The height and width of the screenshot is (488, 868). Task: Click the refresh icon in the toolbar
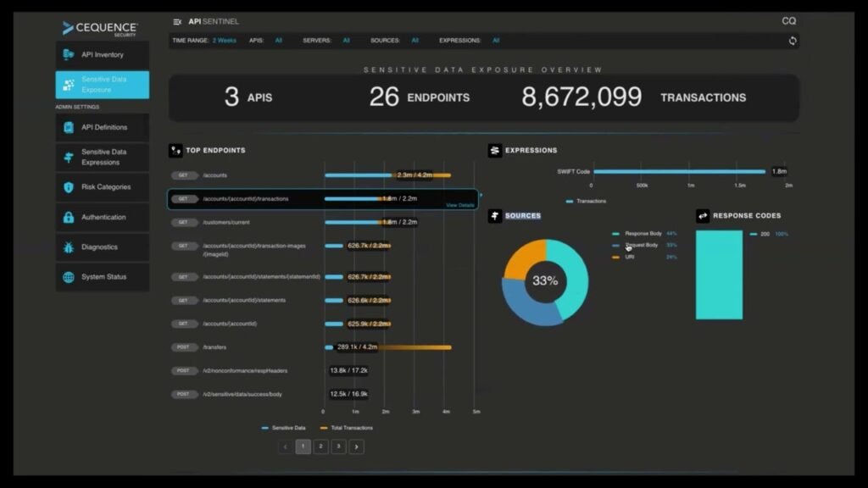pyautogui.click(x=793, y=40)
